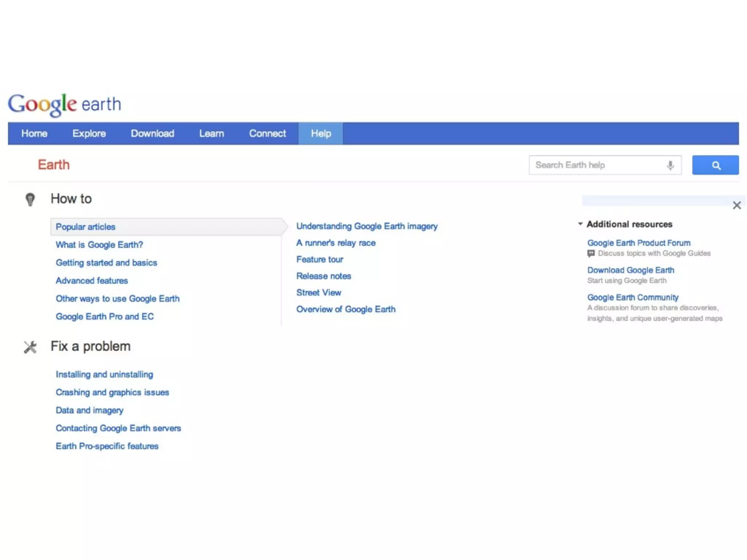
Task: Click the red Earth heading link
Action: (x=54, y=165)
